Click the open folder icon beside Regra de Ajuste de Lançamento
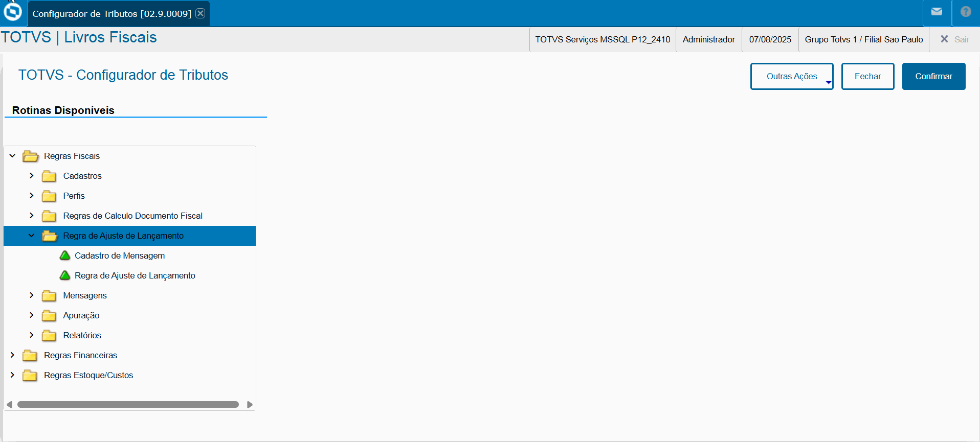 [50, 236]
